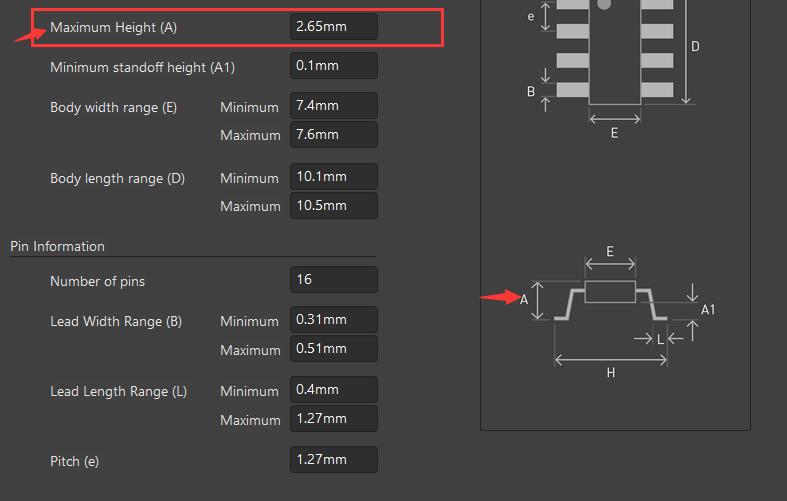Set Body width range maximum 7.6mm field

coord(334,135)
